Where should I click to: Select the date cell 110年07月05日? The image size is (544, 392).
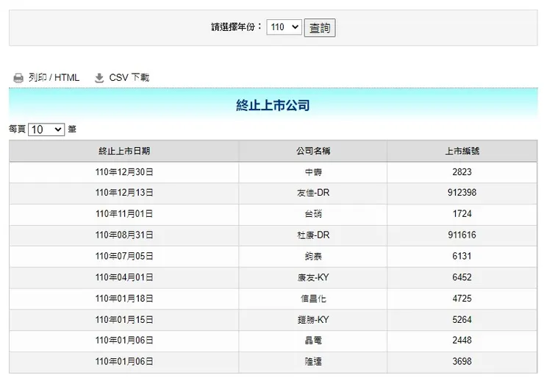click(x=124, y=256)
